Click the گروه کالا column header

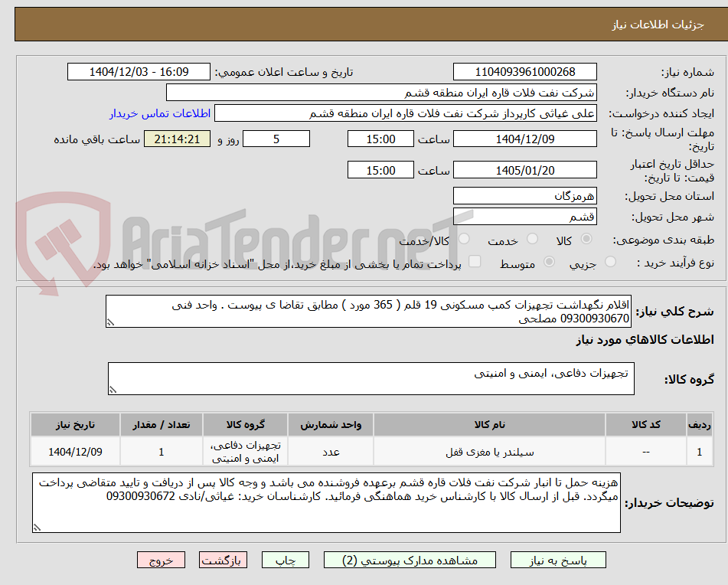pos(245,425)
